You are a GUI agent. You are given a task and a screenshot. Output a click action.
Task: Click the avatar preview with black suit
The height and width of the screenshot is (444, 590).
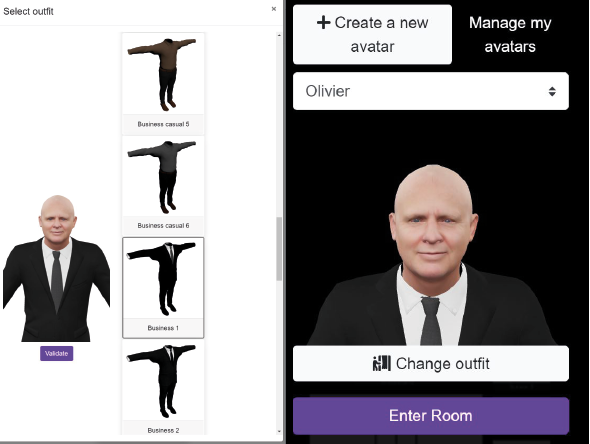pos(56,268)
